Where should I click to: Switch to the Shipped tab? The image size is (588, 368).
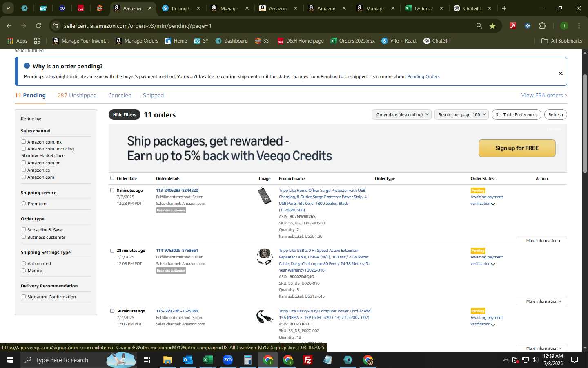click(x=153, y=95)
